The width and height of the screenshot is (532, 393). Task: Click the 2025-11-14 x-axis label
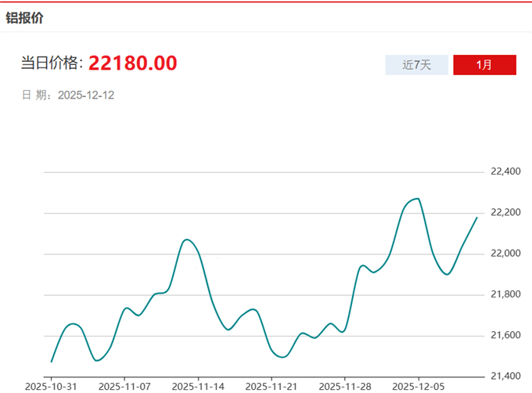point(198,386)
